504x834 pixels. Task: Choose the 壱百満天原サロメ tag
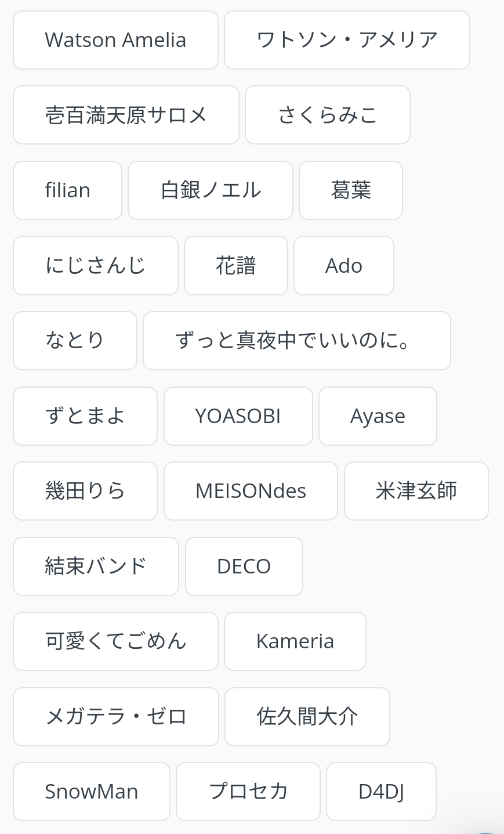pos(126,115)
